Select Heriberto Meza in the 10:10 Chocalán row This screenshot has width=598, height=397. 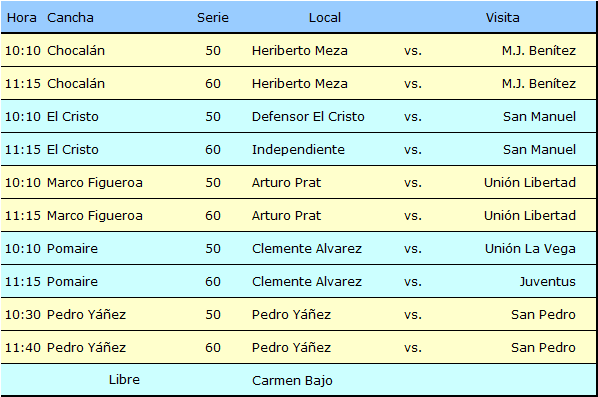pyautogui.click(x=300, y=50)
